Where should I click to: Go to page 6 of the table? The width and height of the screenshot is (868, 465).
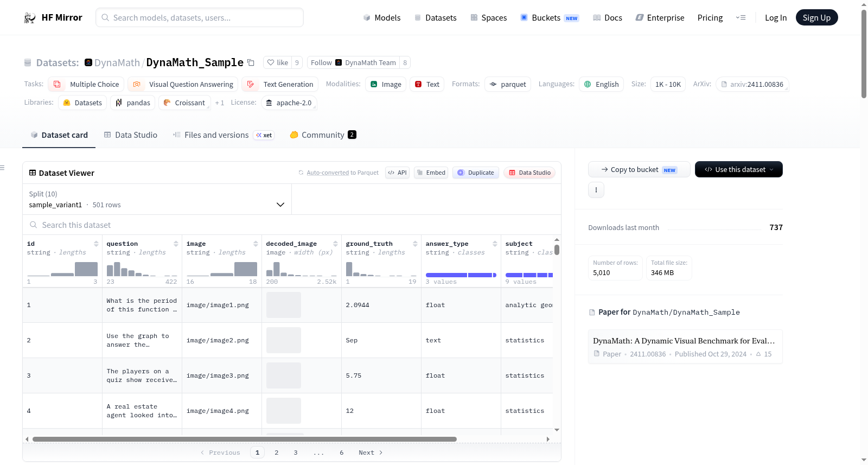[x=342, y=453]
